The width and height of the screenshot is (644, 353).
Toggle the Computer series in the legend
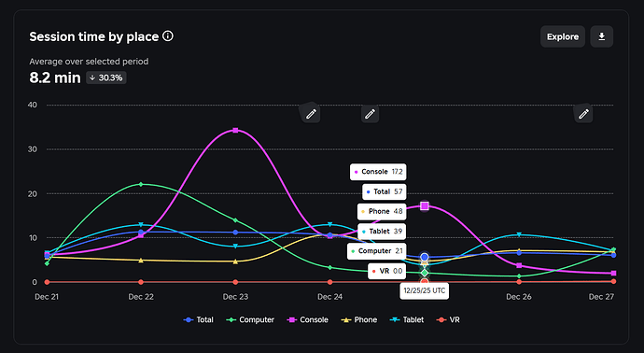pos(250,319)
